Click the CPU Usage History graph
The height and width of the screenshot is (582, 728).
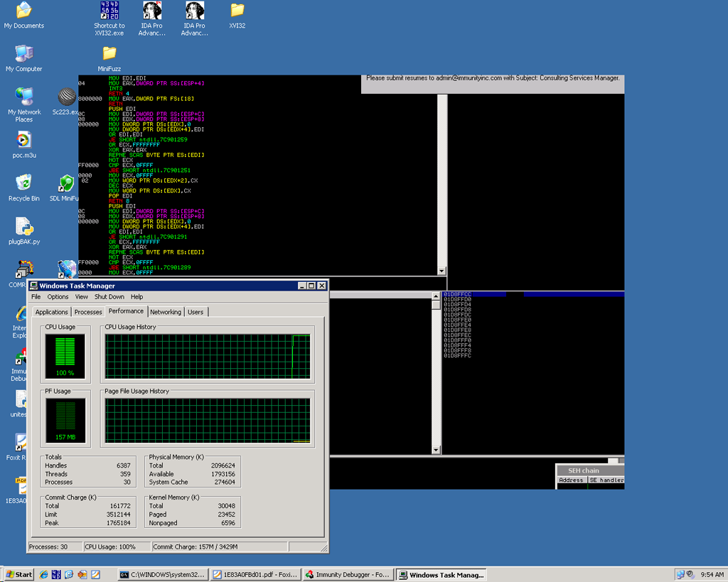[x=208, y=357]
